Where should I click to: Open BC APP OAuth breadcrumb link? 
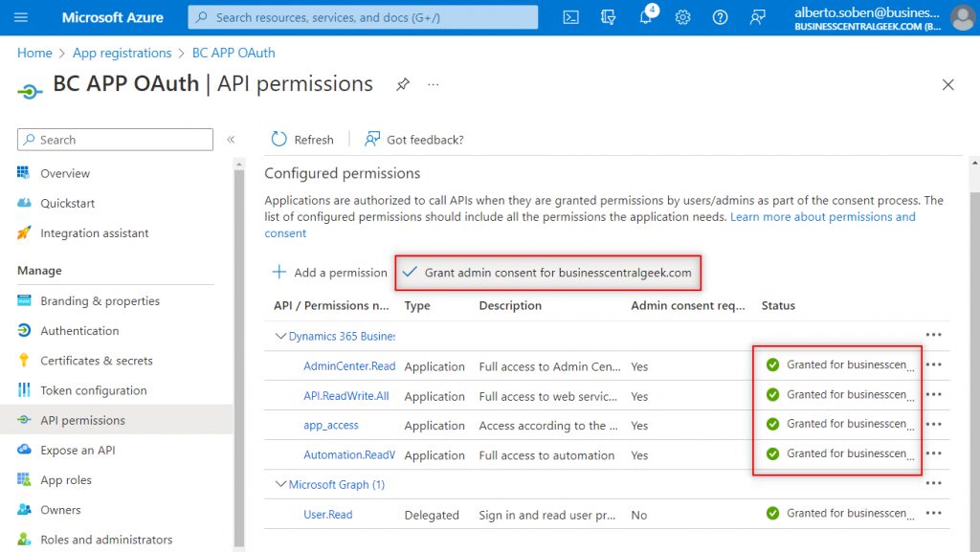234,53
